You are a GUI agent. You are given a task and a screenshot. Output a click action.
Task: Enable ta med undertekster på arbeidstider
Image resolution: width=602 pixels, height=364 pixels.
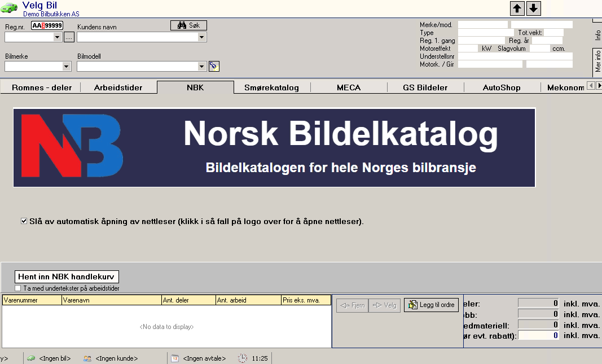coord(17,288)
